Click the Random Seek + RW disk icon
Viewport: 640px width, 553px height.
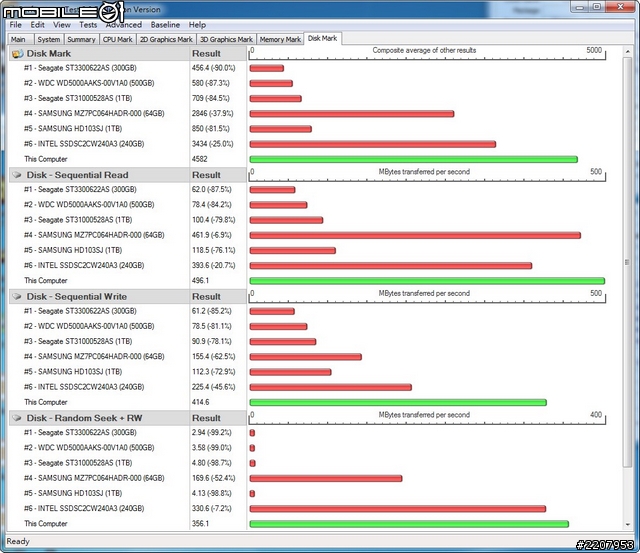(17, 418)
